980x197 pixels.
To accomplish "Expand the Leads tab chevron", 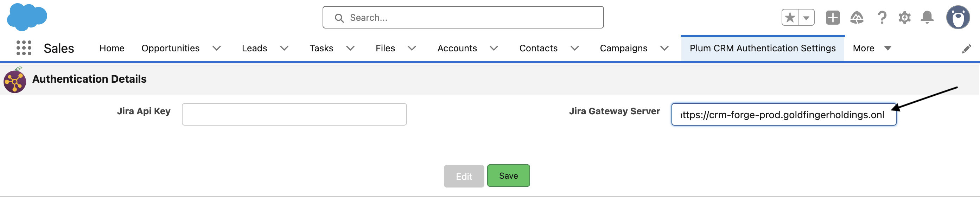I will pyautogui.click(x=284, y=48).
